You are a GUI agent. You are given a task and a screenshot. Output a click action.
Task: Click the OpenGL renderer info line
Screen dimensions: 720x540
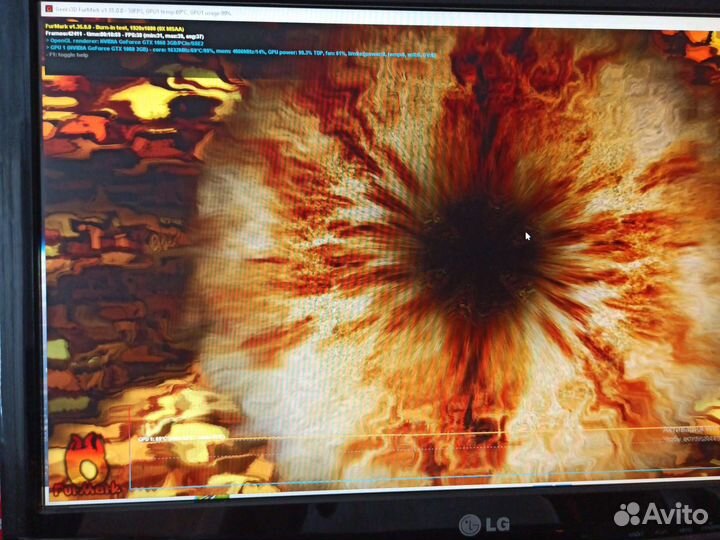coord(125,42)
